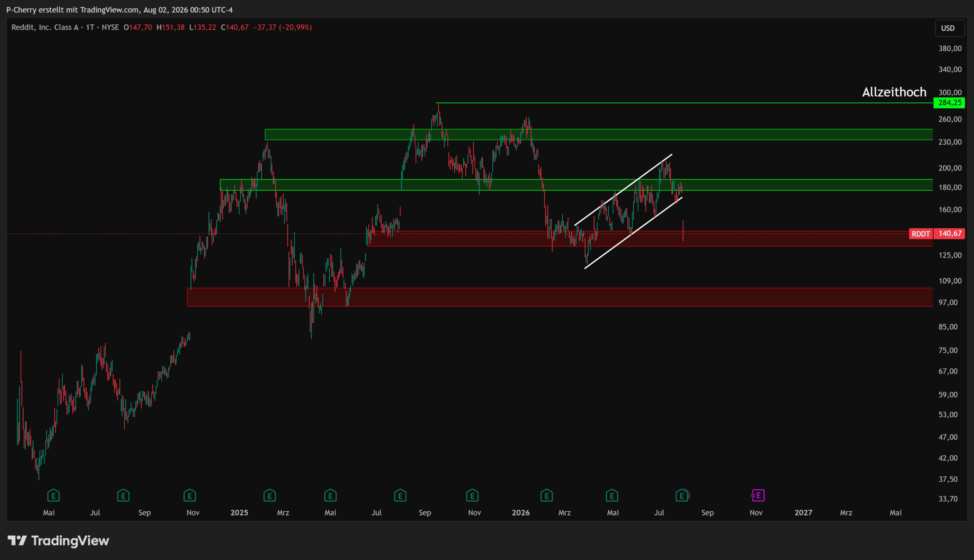Click the 340,00 price axis label

950,70
